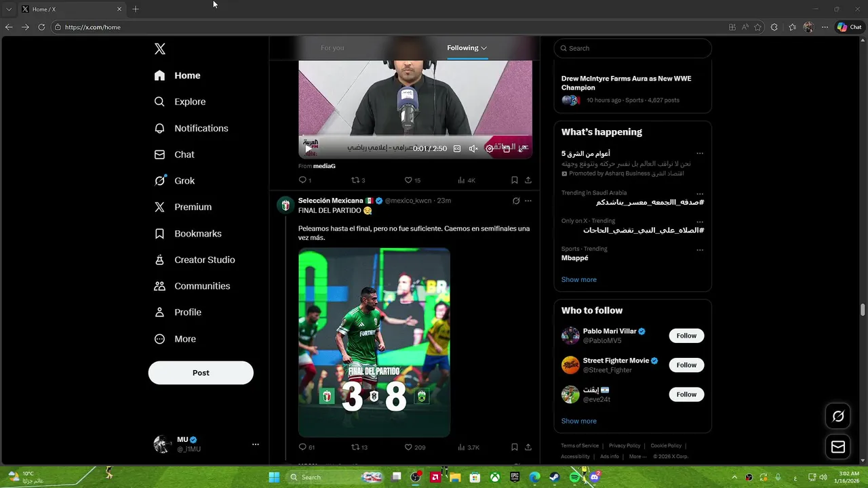This screenshot has height=488, width=868.
Task: Open options for the Mbappé trend
Action: pyautogui.click(x=700, y=249)
